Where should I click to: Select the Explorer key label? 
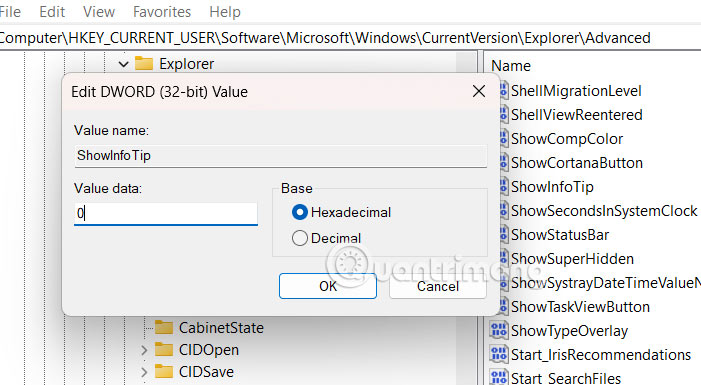186,64
